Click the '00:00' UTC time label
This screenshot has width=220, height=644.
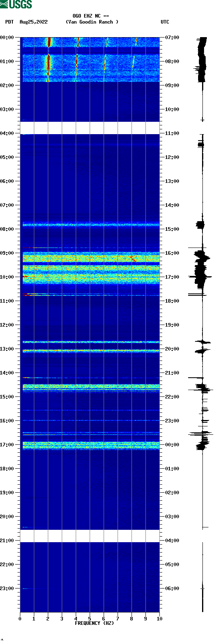tap(172, 445)
